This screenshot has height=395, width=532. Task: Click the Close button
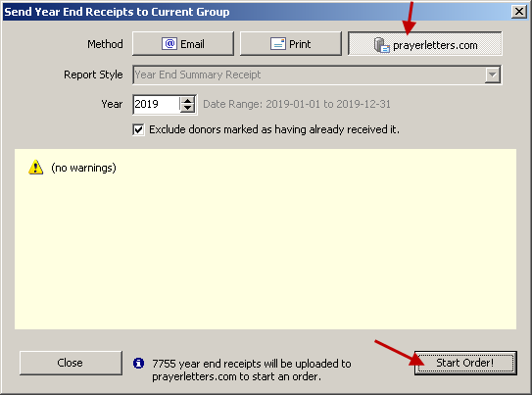click(71, 363)
